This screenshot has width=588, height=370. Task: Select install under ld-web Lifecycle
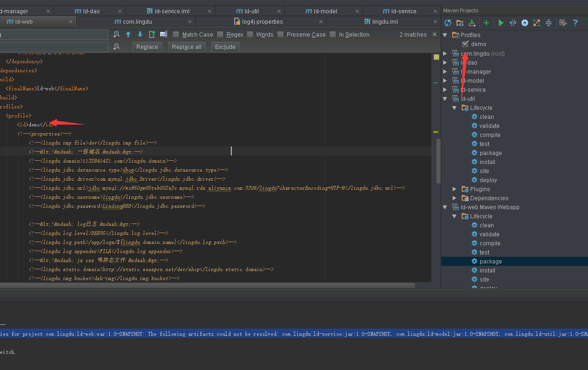(x=487, y=271)
